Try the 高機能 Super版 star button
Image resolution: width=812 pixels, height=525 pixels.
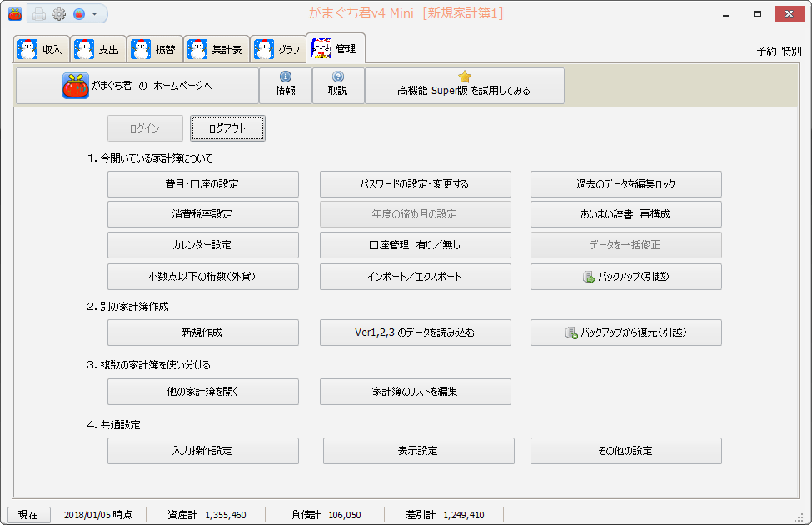[464, 85]
